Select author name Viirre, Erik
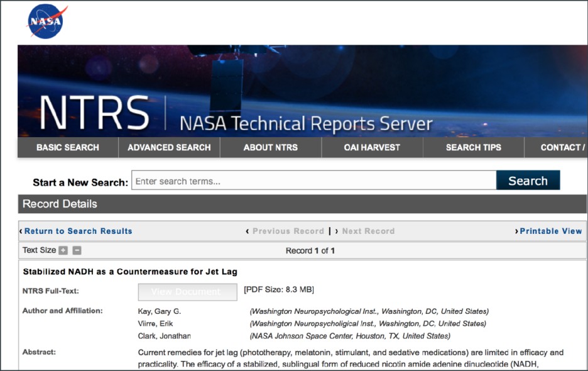 pyautogui.click(x=155, y=324)
